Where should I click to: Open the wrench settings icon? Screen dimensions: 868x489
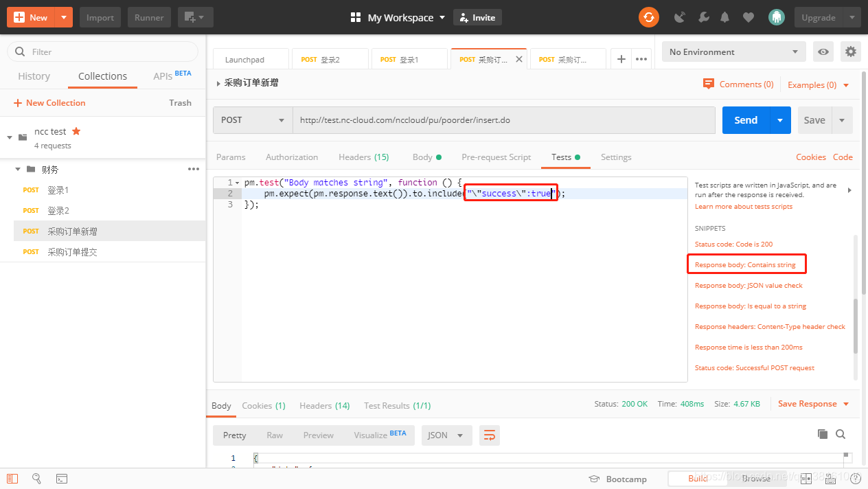coord(703,17)
